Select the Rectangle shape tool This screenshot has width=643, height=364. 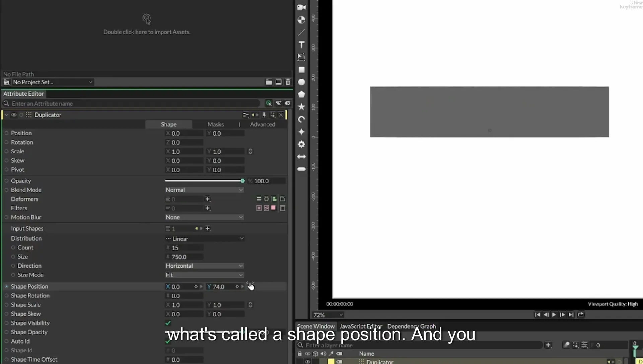pos(301,70)
